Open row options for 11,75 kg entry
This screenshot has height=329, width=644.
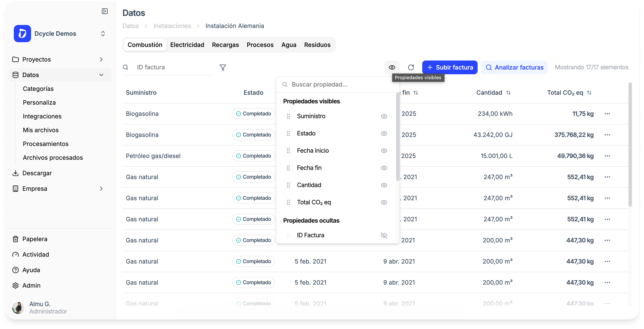click(x=607, y=114)
